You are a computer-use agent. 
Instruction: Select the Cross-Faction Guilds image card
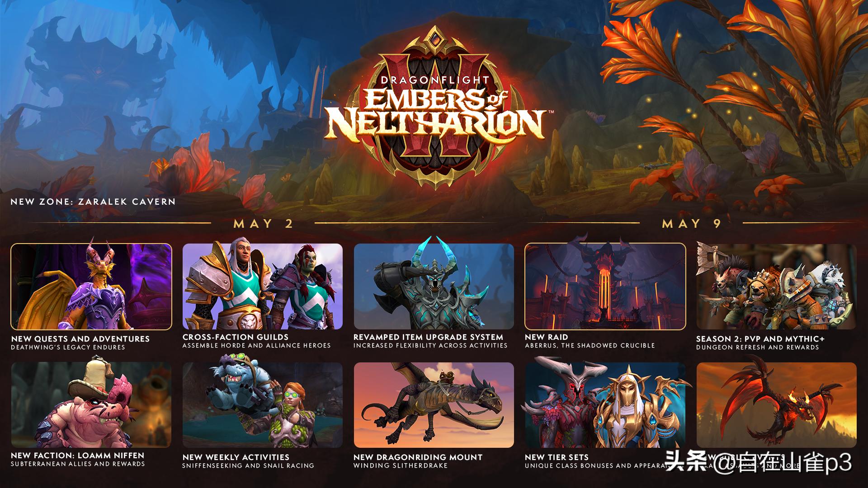point(263,286)
